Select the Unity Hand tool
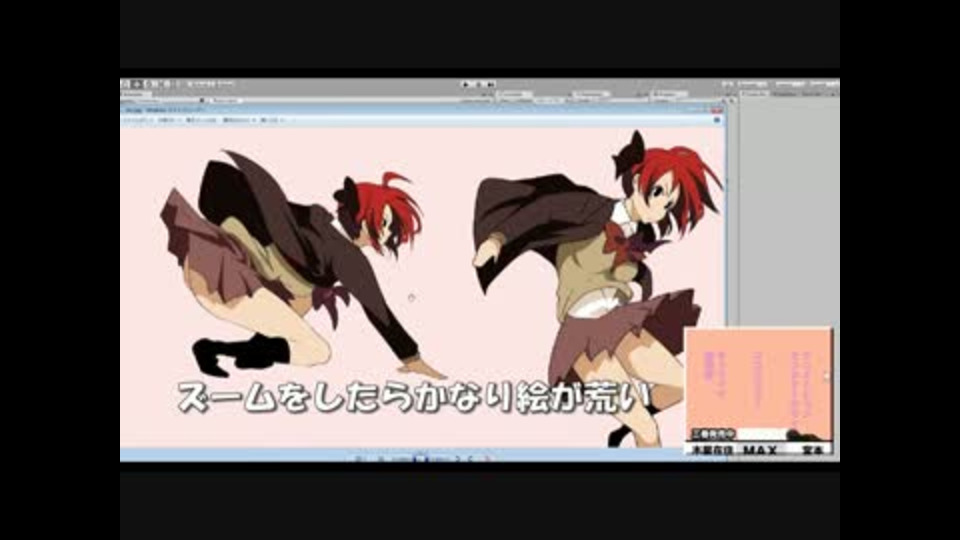Viewport: 960px width, 540px height. [x=126, y=84]
